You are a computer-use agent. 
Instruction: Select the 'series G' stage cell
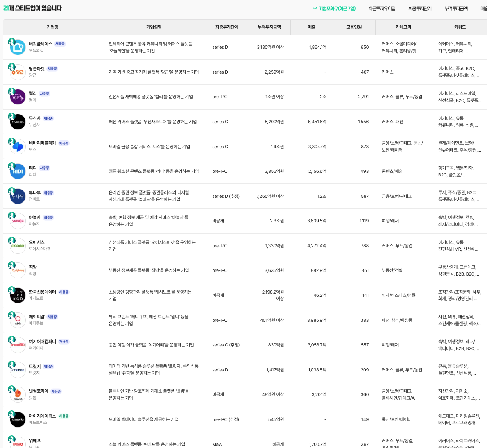[220, 147]
